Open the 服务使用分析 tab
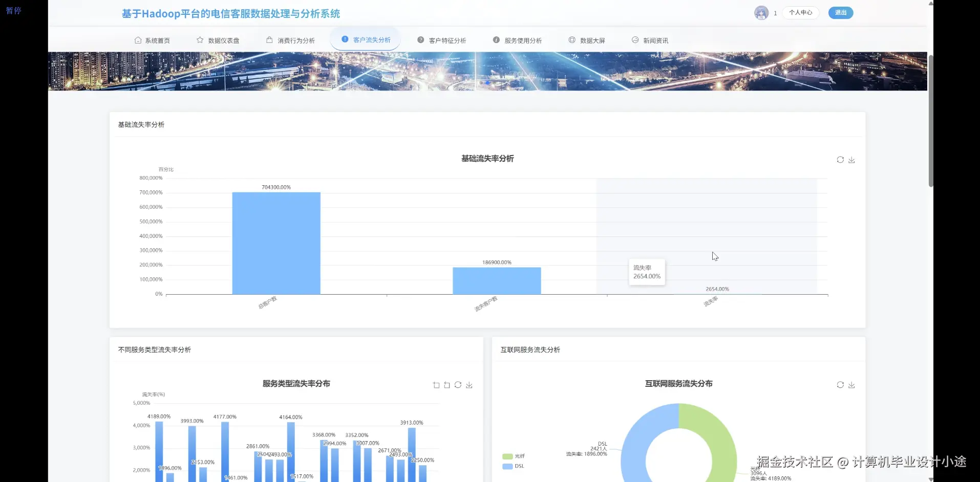This screenshot has height=482, width=980. click(517, 40)
